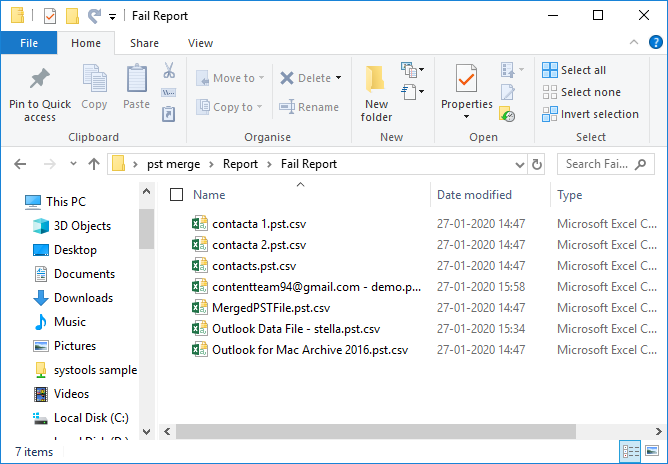The height and width of the screenshot is (464, 668).
Task: Click the Select all button
Action: pyautogui.click(x=574, y=70)
